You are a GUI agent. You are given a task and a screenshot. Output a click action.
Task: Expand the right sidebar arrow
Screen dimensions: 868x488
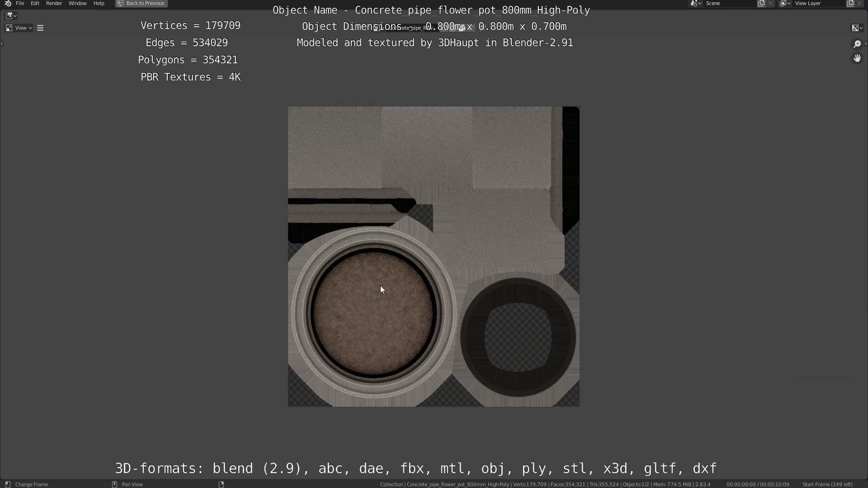(865, 44)
